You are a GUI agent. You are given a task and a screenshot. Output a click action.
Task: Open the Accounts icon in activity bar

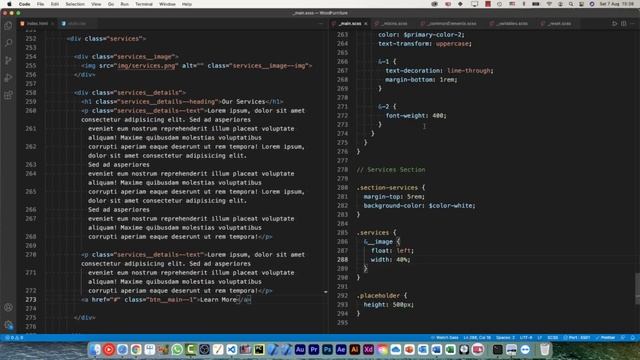pos(8,307)
